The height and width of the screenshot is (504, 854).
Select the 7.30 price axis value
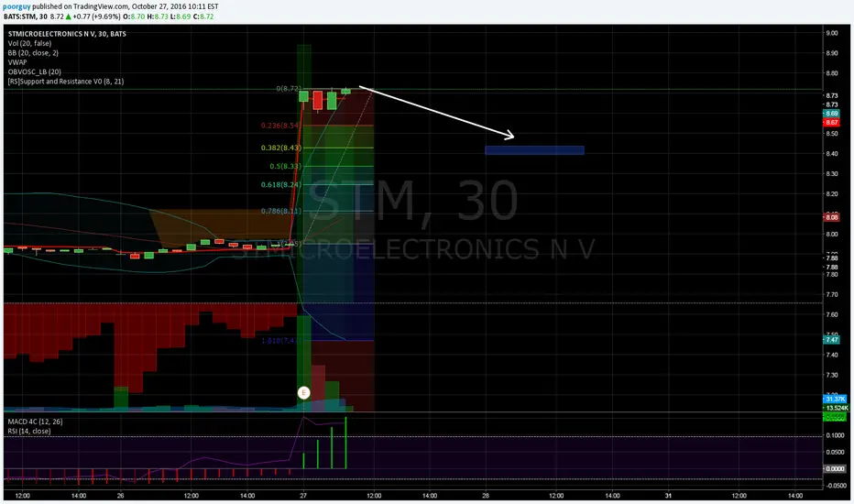tap(832, 376)
